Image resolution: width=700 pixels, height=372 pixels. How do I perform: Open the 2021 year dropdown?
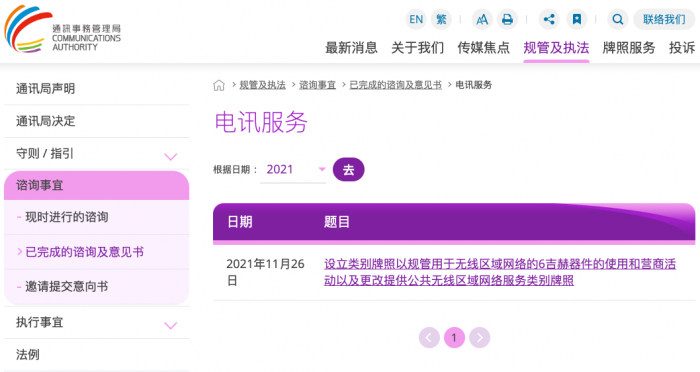(293, 170)
